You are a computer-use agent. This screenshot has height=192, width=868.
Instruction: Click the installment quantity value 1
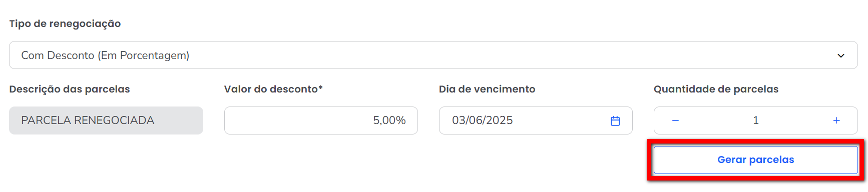coord(756,120)
